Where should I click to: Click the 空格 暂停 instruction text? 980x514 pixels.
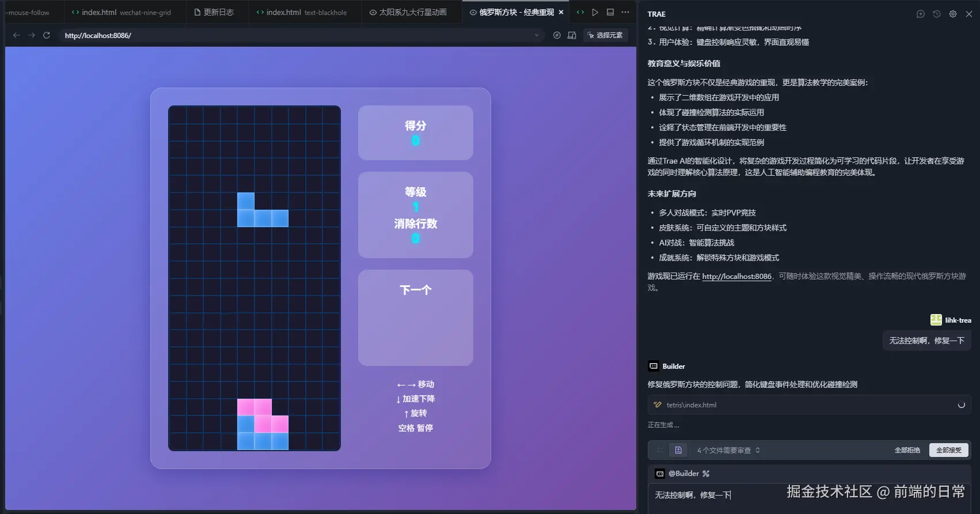tap(416, 428)
